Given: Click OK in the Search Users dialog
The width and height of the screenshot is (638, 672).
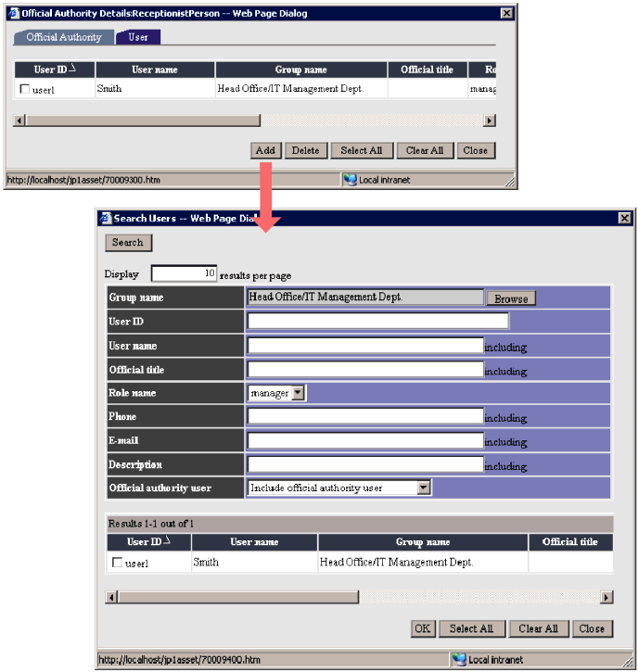Looking at the screenshot, I should point(423,628).
